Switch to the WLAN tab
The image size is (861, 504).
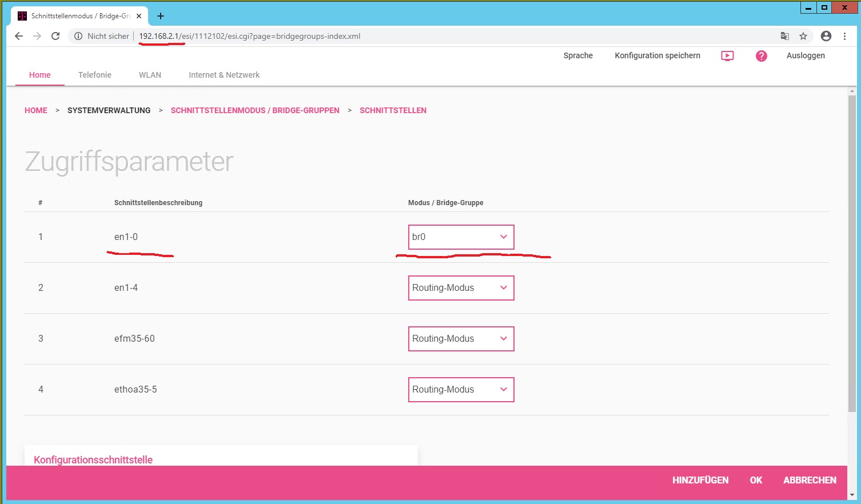[150, 75]
